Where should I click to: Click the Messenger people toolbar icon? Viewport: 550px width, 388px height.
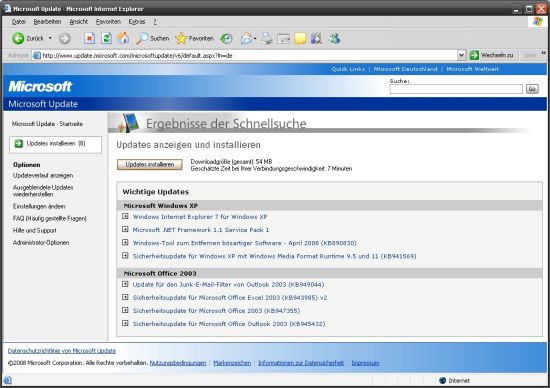pos(334,38)
